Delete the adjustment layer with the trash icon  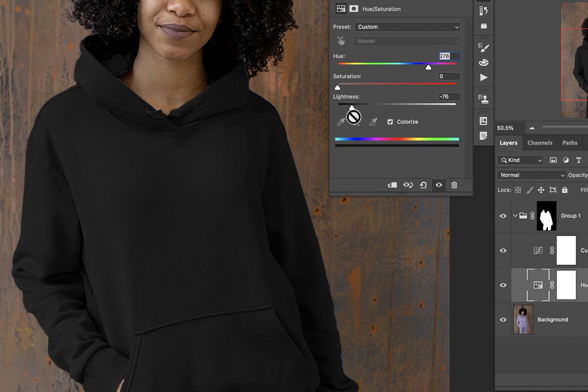pos(454,185)
